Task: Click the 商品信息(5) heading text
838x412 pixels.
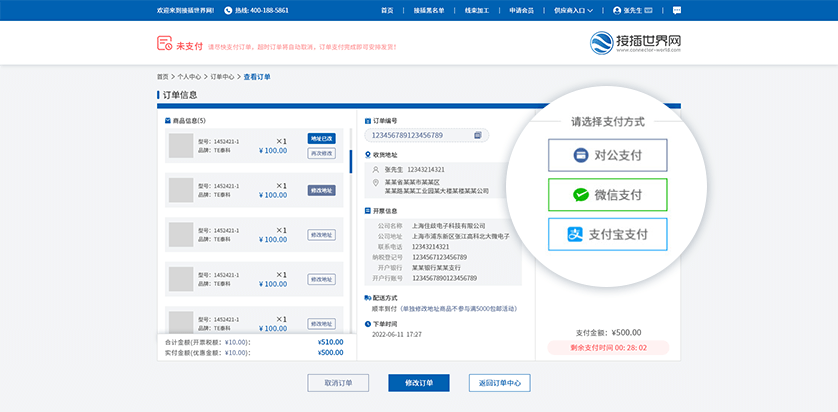Action: [x=189, y=121]
